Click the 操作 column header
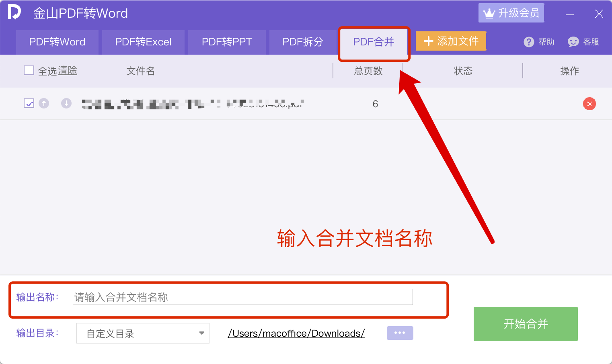 pos(569,71)
